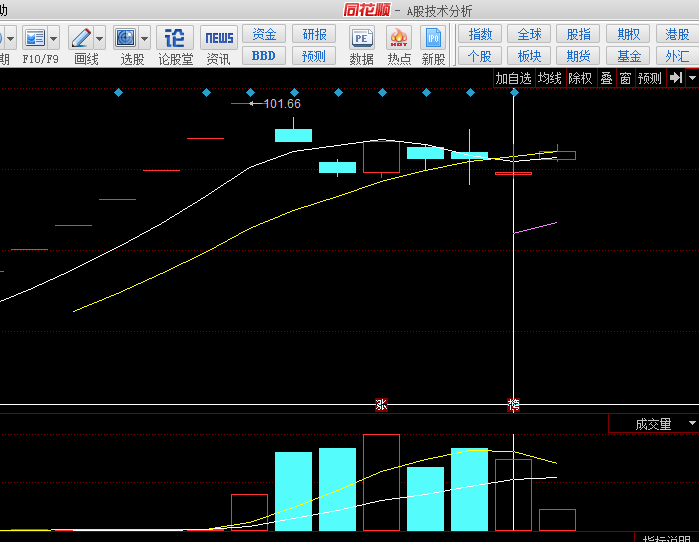The height and width of the screenshot is (542, 699).
Task: Switch to the 指数 index tab
Action: pos(480,35)
